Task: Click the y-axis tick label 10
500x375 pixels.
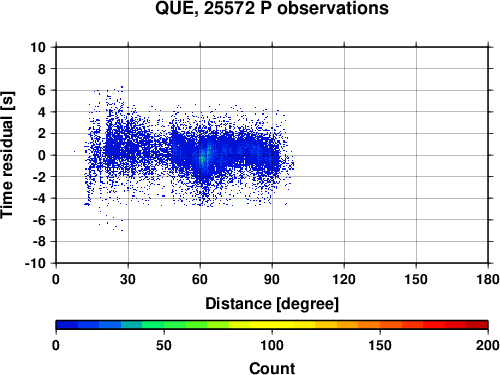Action: coord(38,47)
